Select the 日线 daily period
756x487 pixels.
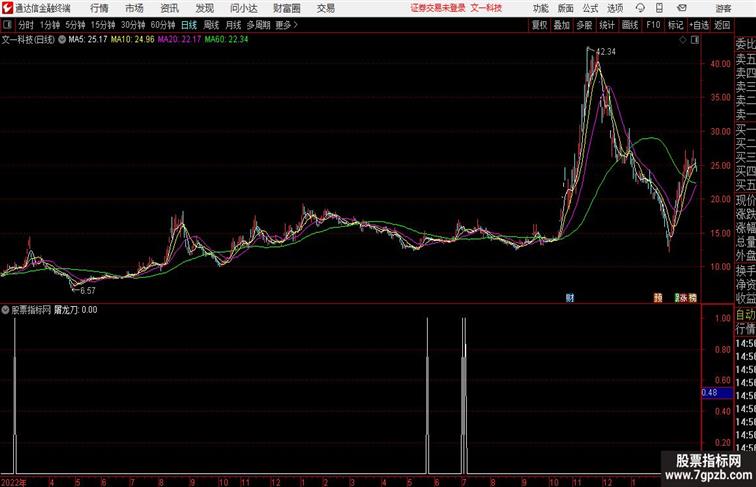(189, 25)
